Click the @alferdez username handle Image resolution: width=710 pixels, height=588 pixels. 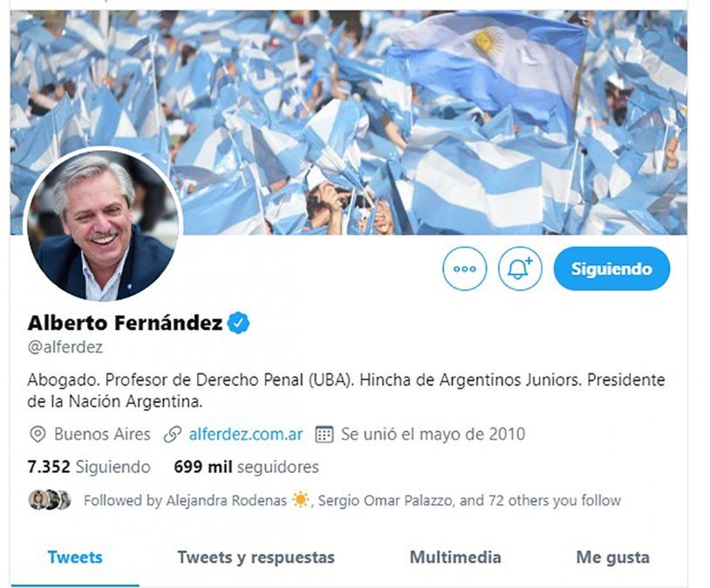[x=65, y=347]
